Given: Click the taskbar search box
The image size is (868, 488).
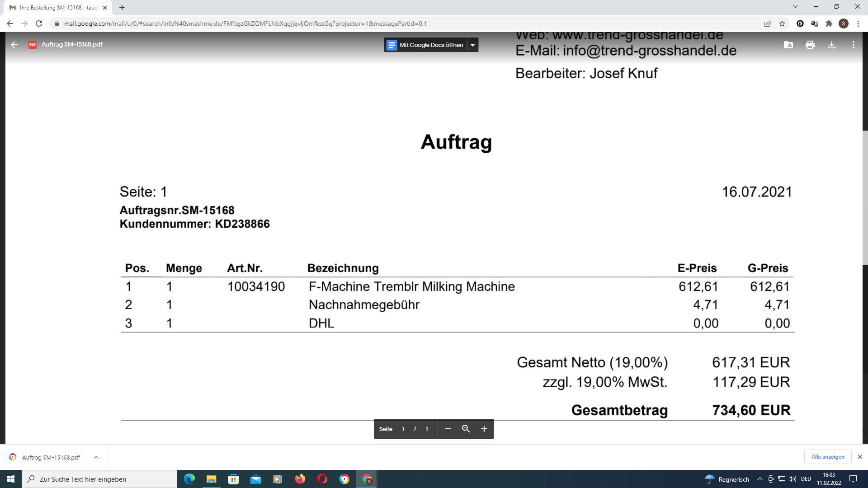Looking at the screenshot, I should pos(99,479).
